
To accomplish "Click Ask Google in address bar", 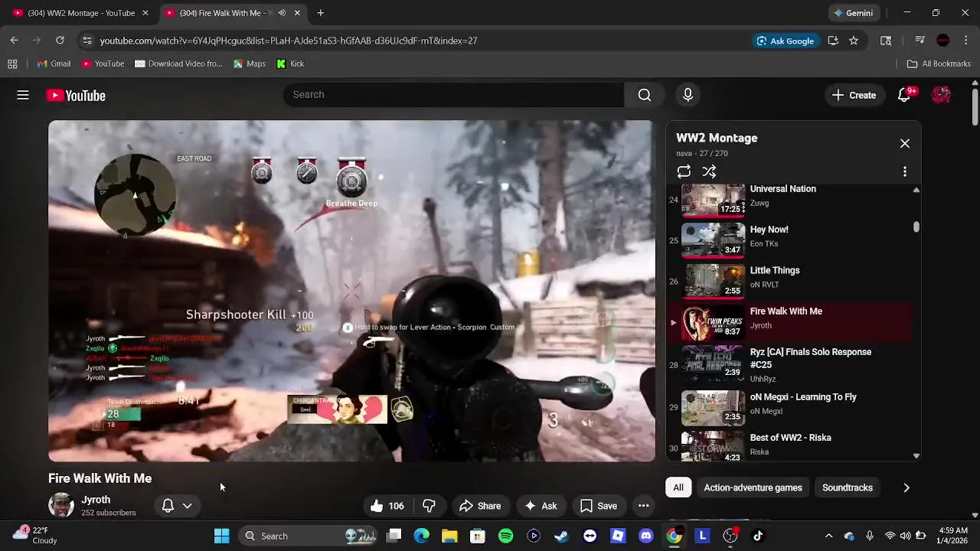I will coord(785,41).
